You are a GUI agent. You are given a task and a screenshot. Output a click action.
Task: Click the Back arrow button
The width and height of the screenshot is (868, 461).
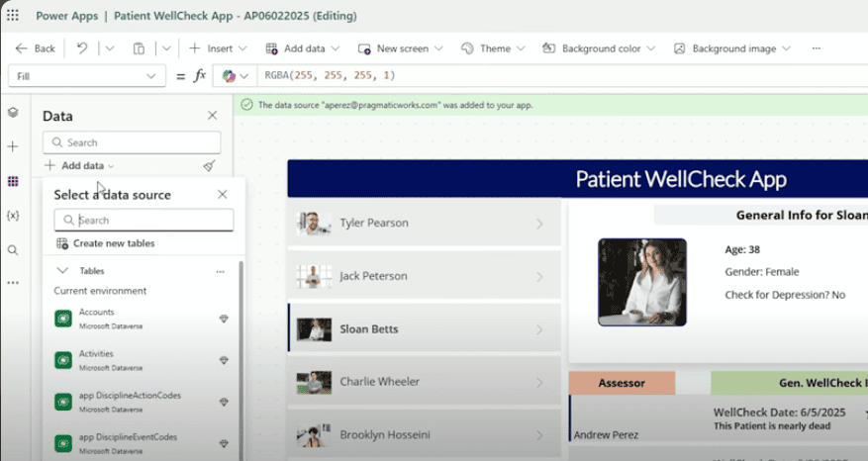[x=36, y=48]
